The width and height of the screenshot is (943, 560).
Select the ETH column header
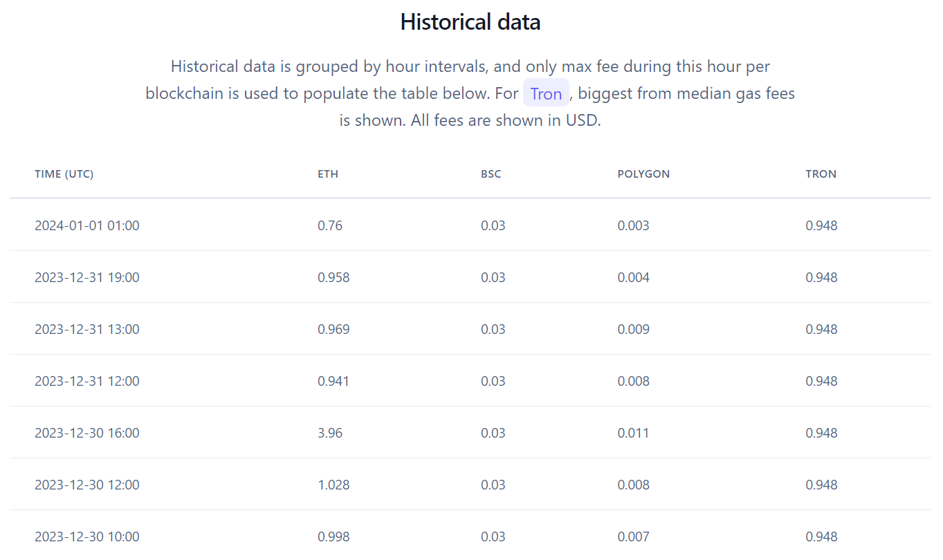[x=328, y=174]
